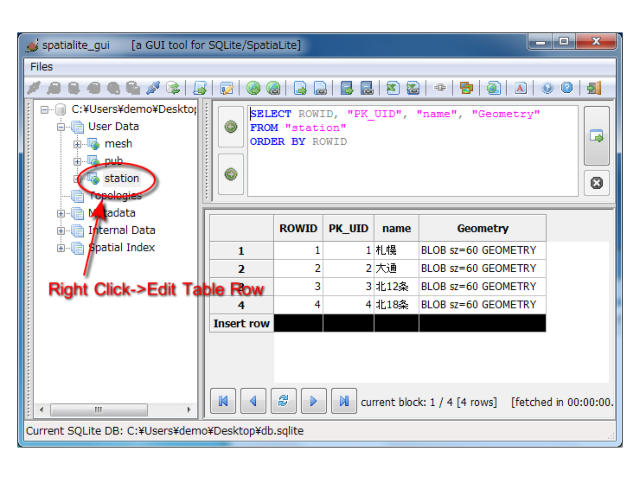This screenshot has width=640, height=480.
Task: Click the virtual shapefile globe icon
Action: pos(273,88)
